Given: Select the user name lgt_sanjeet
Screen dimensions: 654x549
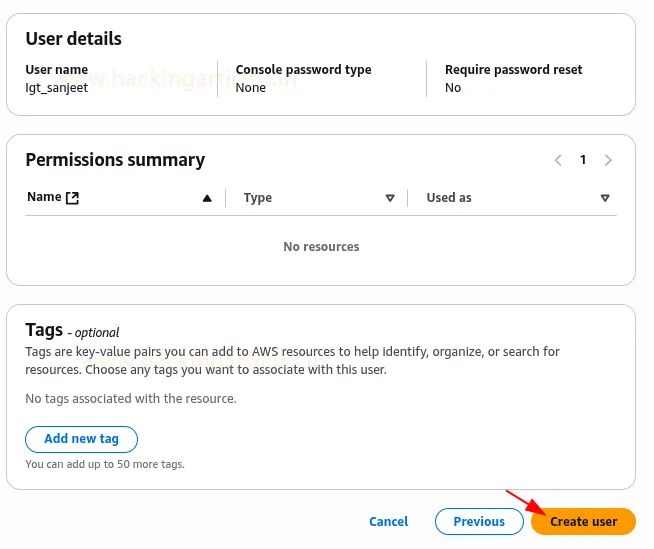Looking at the screenshot, I should click(58, 88).
